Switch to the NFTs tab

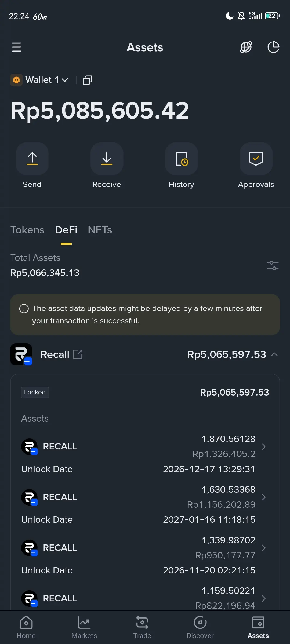100,230
